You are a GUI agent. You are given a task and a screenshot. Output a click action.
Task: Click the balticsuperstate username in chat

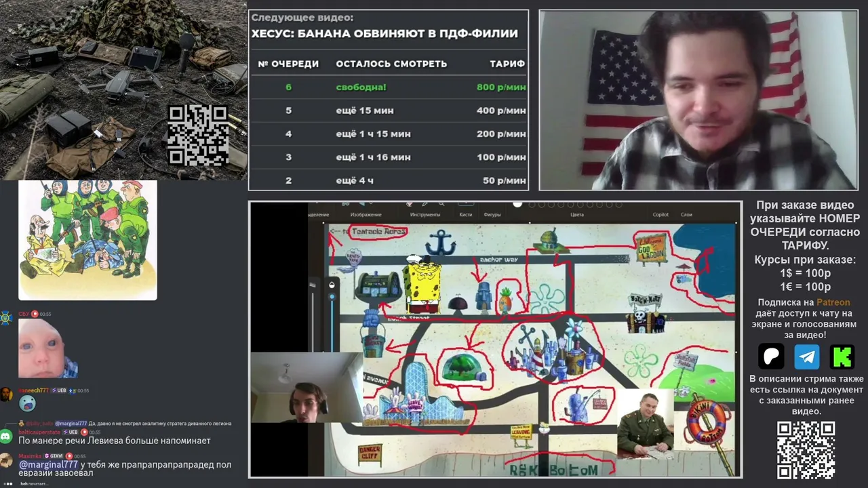(x=39, y=432)
